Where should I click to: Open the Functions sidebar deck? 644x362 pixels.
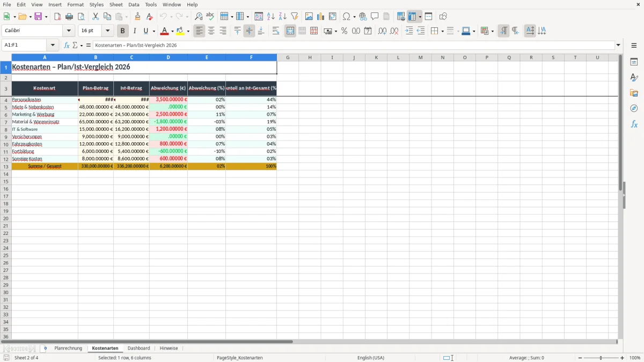click(634, 124)
